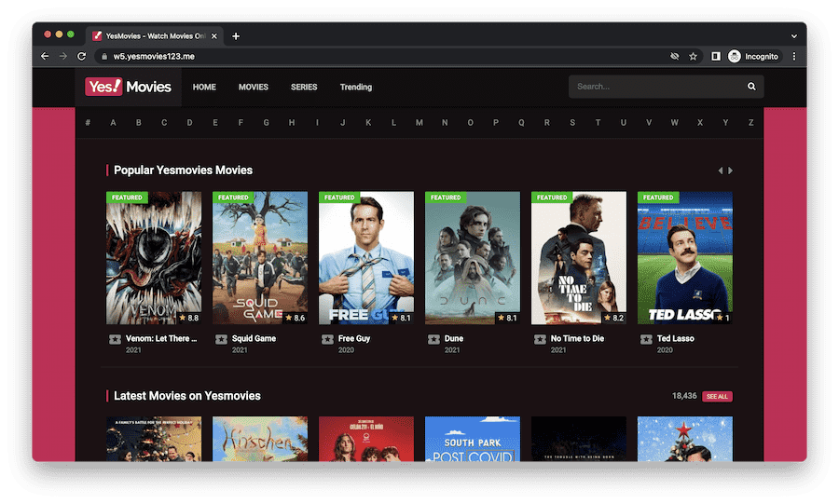Open the Free Guy poster thumbnail
The height and width of the screenshot is (504, 839).
[x=366, y=258]
